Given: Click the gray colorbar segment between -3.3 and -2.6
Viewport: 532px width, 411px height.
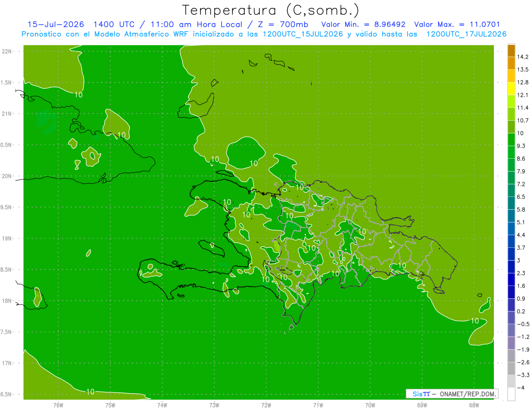Looking at the screenshot, I should point(511,368).
